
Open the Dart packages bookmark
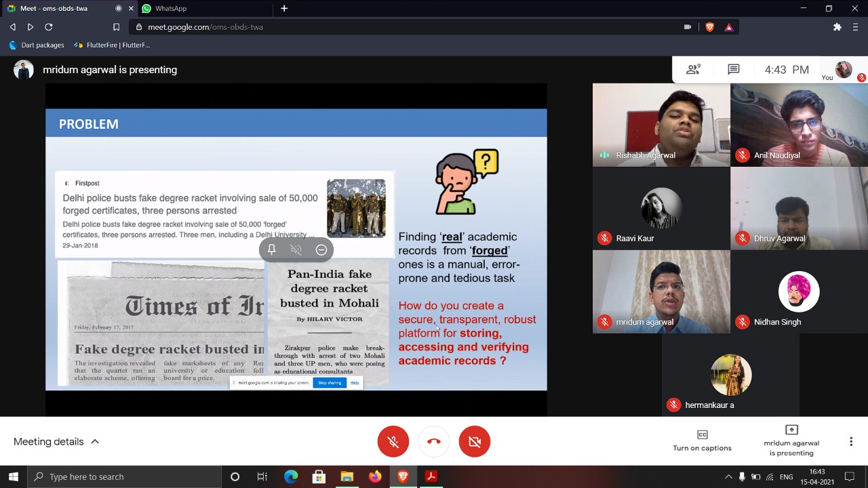click(x=37, y=45)
